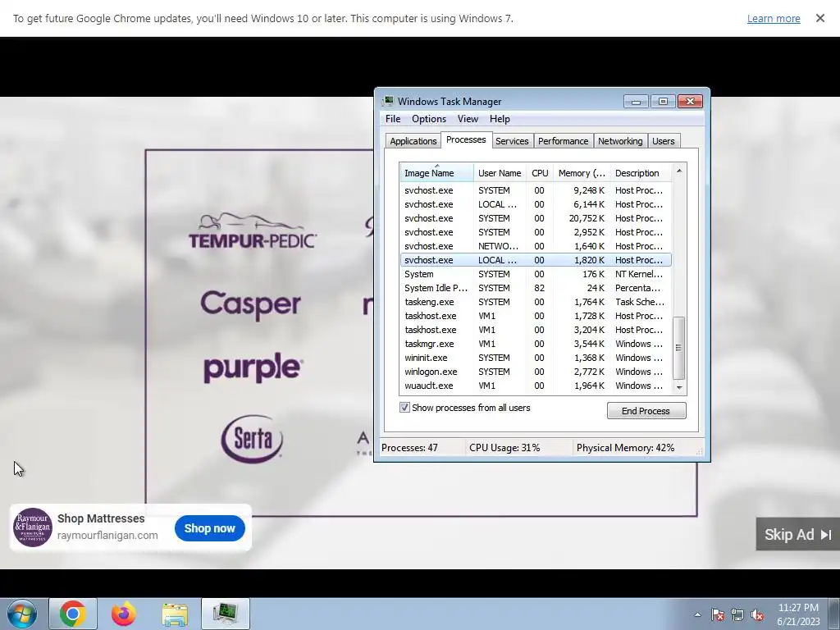Viewport: 840px width, 630px height.
Task: Select taskhost.exe row using 1,728 K
Action: (536, 316)
